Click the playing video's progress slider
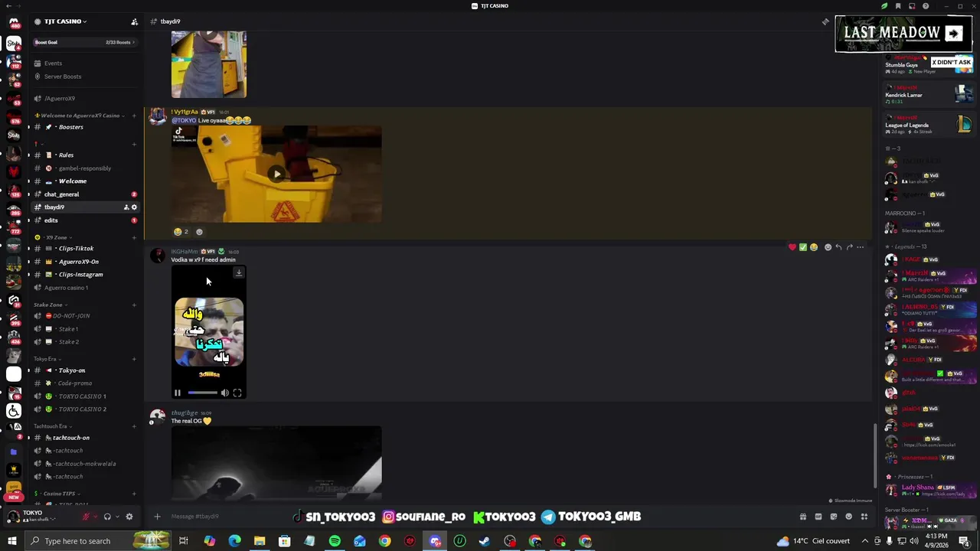 [x=203, y=393]
